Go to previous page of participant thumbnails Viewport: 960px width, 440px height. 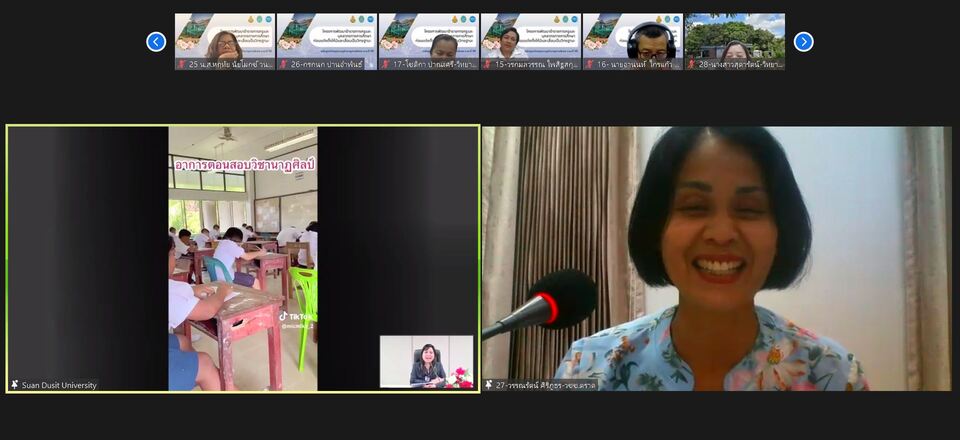156,42
